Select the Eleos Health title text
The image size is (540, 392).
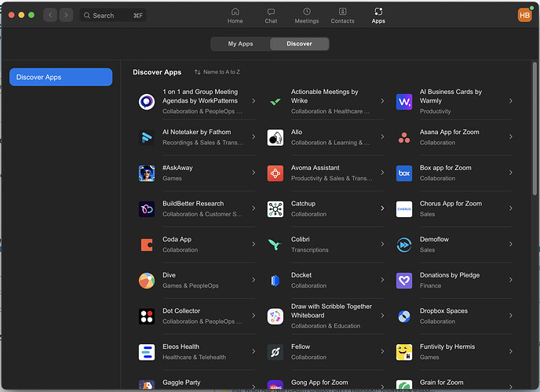[181, 347]
